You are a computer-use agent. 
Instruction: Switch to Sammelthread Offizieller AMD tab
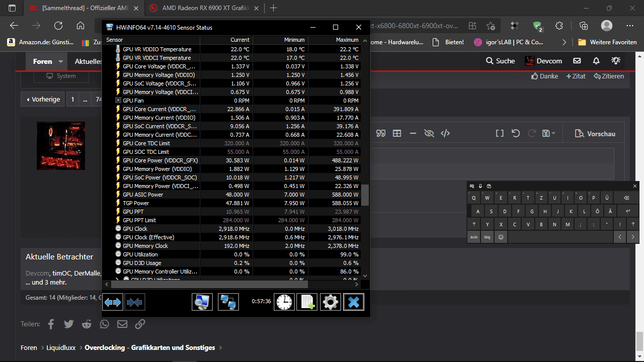click(x=84, y=8)
